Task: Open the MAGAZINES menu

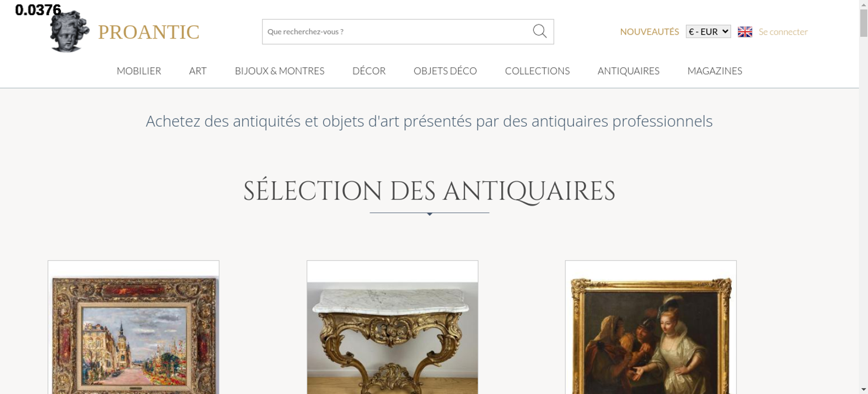Action: [x=715, y=71]
